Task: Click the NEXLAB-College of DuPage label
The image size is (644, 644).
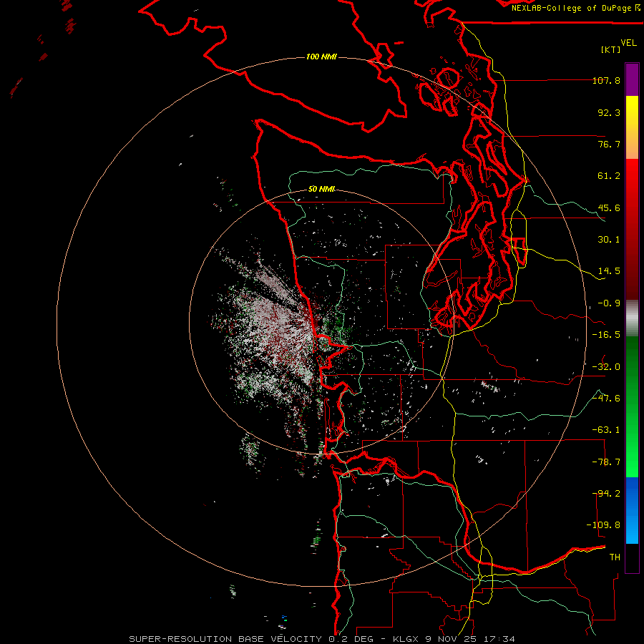Action: coord(572,8)
